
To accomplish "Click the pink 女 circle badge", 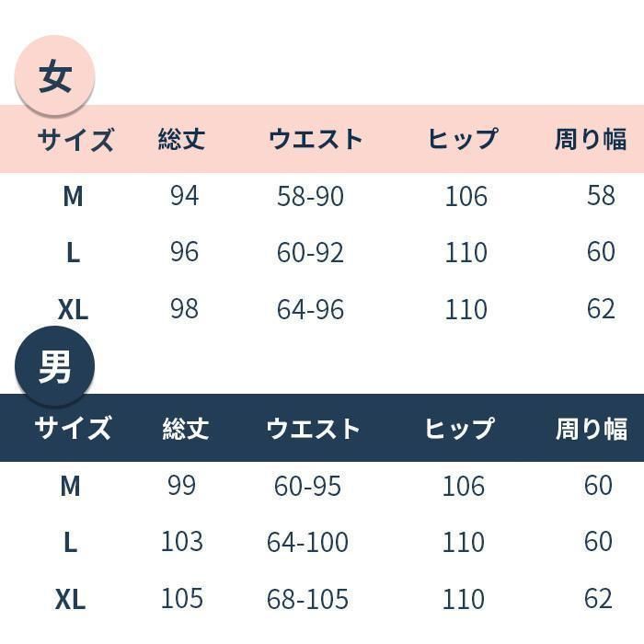I will (54, 75).
